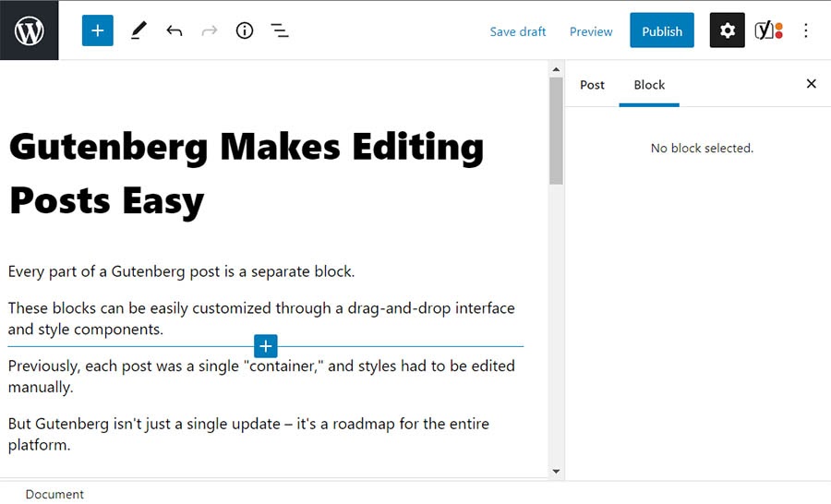Open the post details info icon
This screenshot has height=504, width=831.
click(x=245, y=30)
